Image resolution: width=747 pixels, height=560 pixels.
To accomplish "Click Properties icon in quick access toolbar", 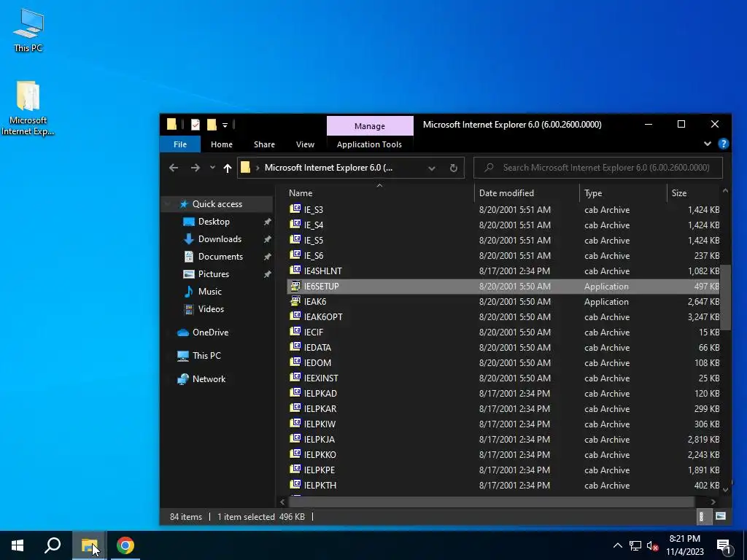I will click(x=196, y=125).
